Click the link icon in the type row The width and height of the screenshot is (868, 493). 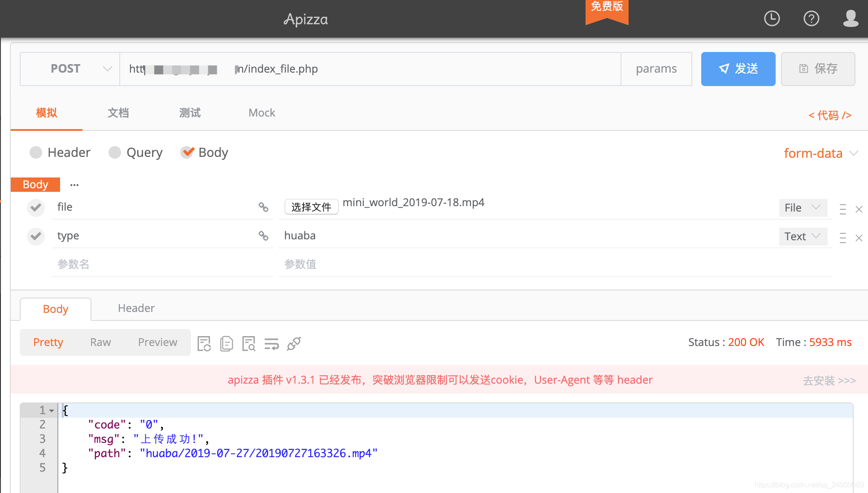(263, 236)
